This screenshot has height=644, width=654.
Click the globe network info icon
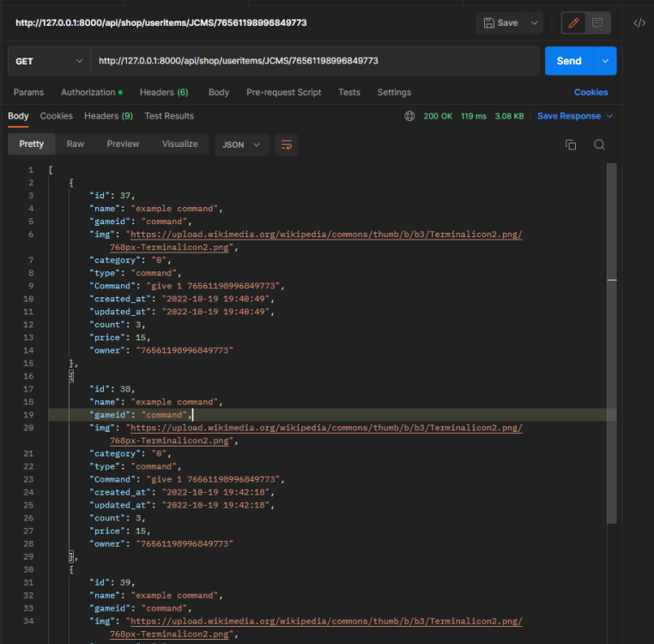[409, 116]
